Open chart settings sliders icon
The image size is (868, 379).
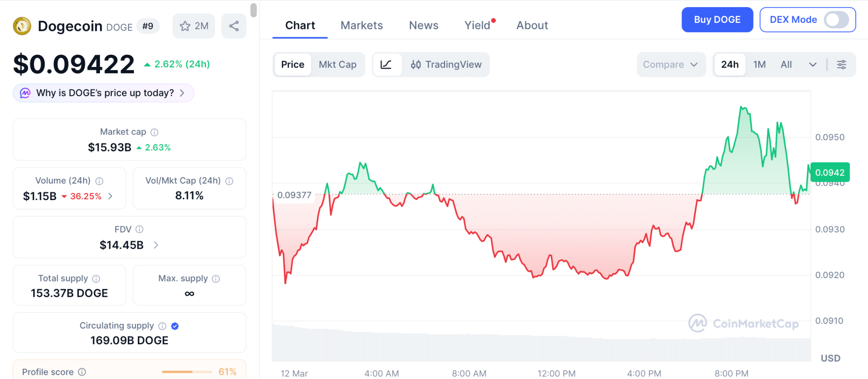pyautogui.click(x=842, y=64)
